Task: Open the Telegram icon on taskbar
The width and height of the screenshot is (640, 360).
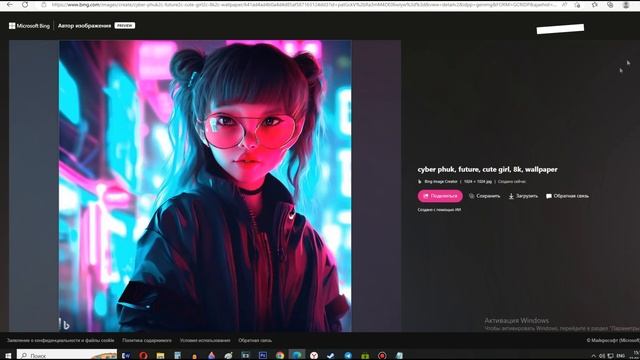Action: point(348,356)
